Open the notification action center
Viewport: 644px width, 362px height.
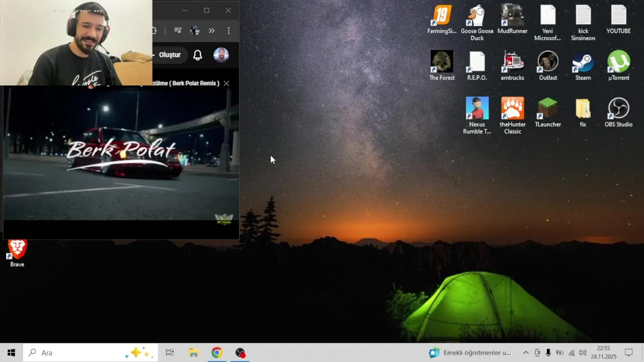click(x=629, y=352)
